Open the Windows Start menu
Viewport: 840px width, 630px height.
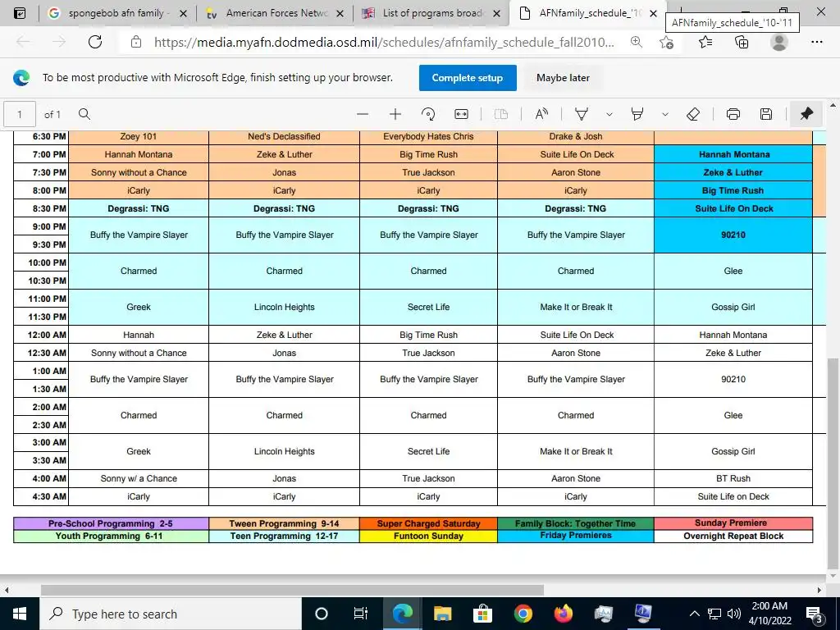click(20, 614)
